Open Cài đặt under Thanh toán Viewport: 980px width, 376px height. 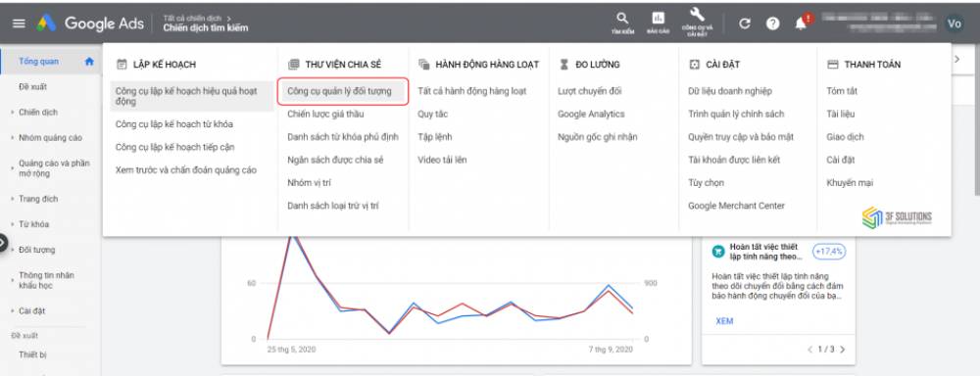point(841,160)
